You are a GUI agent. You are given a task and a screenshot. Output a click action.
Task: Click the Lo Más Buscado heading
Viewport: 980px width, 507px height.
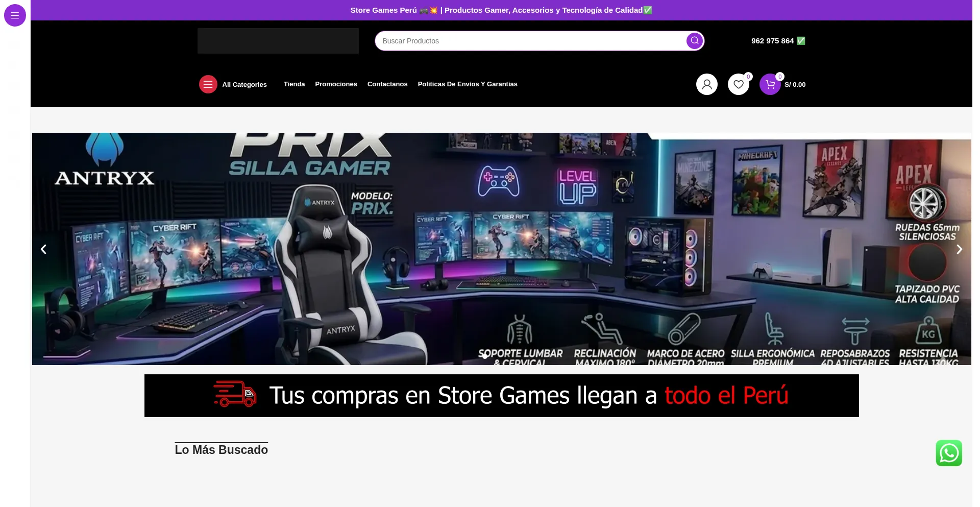222,450
